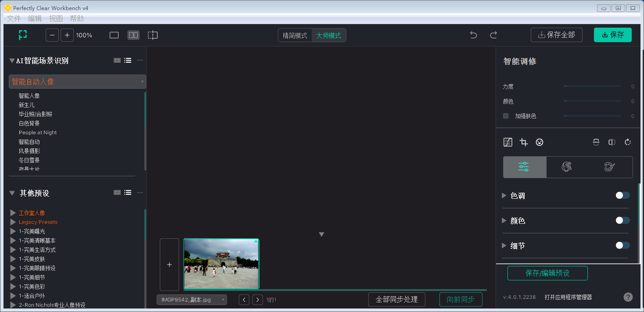
Task: Switch to 精简模式
Action: (x=295, y=36)
